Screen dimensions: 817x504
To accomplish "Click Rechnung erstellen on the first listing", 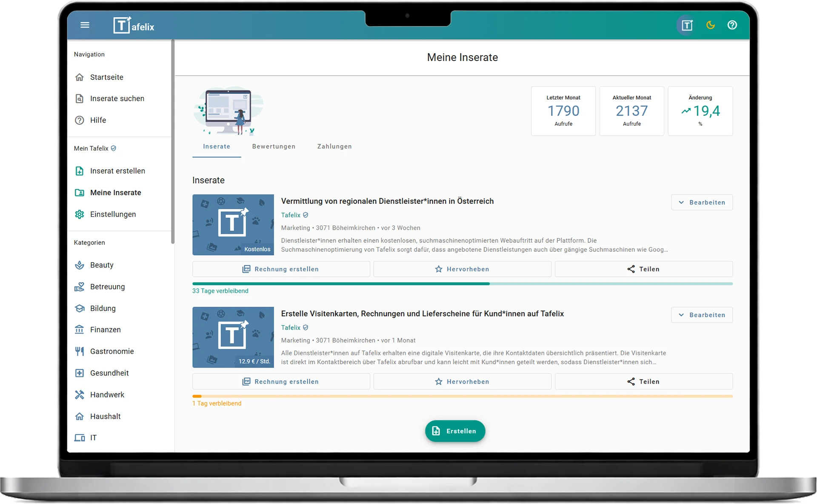I will (281, 269).
